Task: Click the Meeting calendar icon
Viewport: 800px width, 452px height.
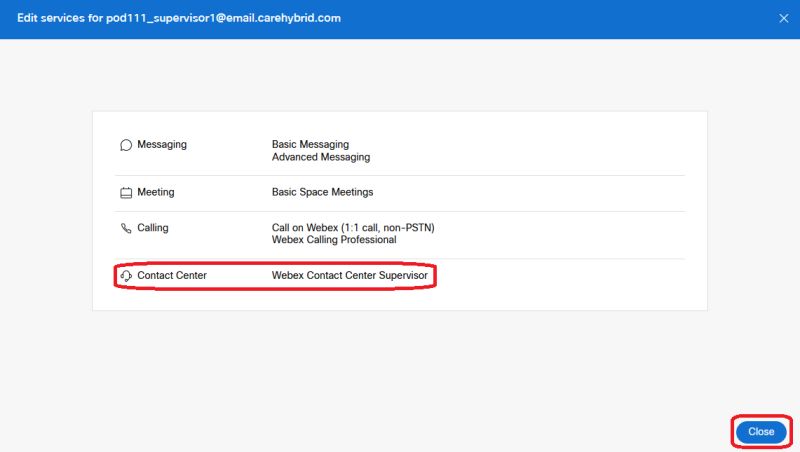Action: (126, 192)
